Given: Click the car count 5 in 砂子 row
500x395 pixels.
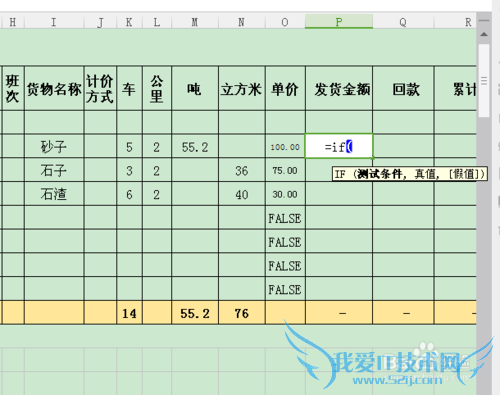Looking at the screenshot, I should (129, 146).
